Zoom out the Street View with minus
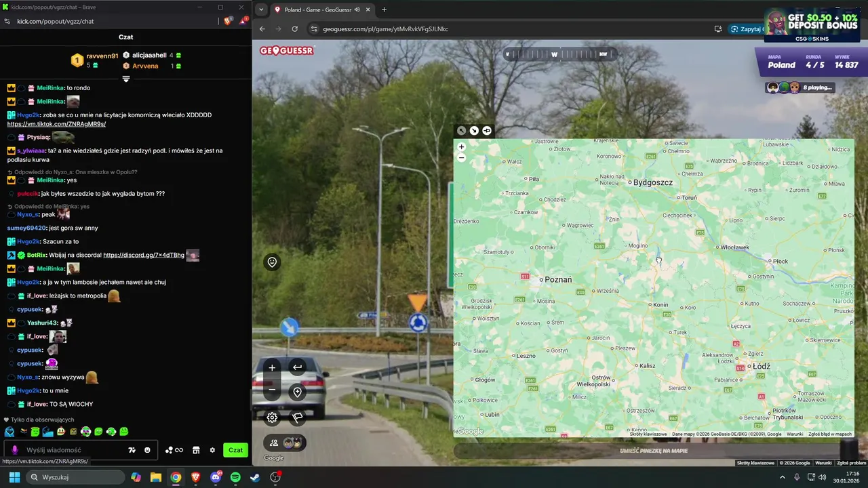 (x=272, y=389)
